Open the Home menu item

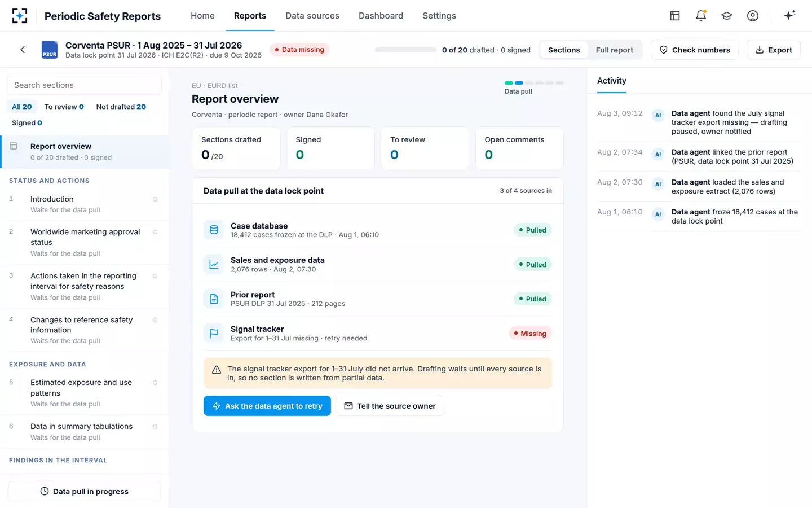tap(202, 16)
